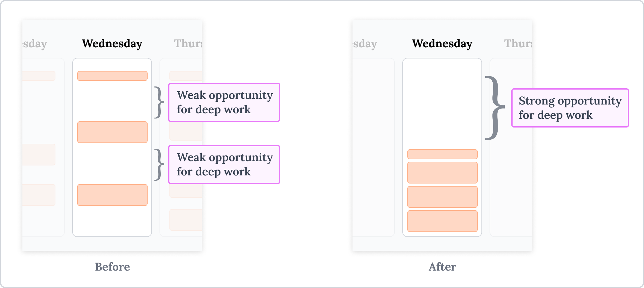Select the lower "Weak opportunity for deep work" callout

click(224, 165)
